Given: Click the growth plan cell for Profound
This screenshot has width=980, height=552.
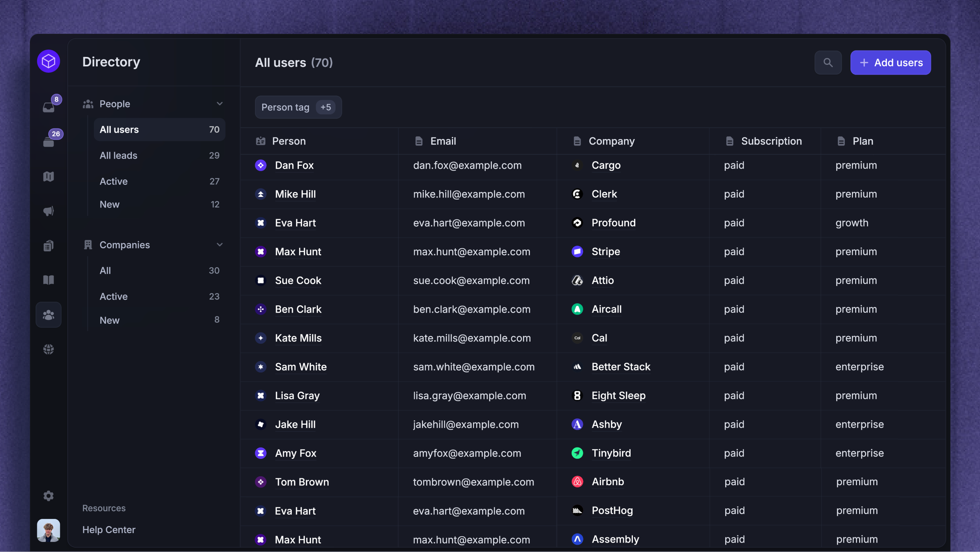Looking at the screenshot, I should pos(852,223).
